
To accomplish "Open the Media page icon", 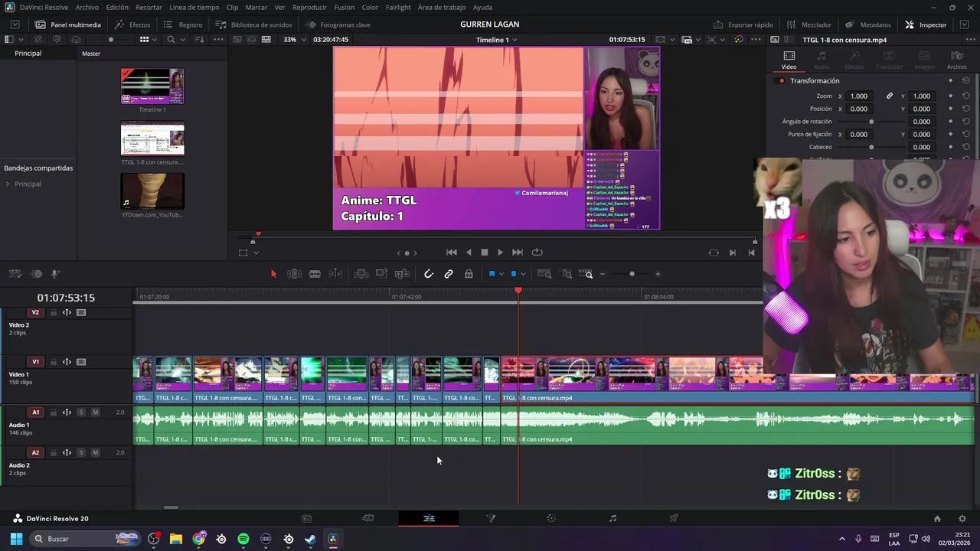I will click(307, 518).
